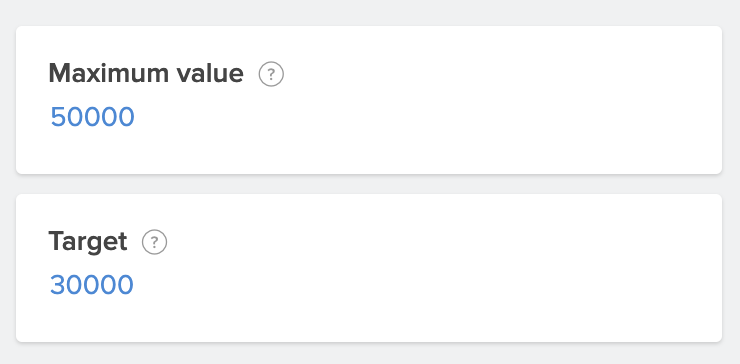
Task: Show info about the Maximum value setting
Action: tap(271, 74)
